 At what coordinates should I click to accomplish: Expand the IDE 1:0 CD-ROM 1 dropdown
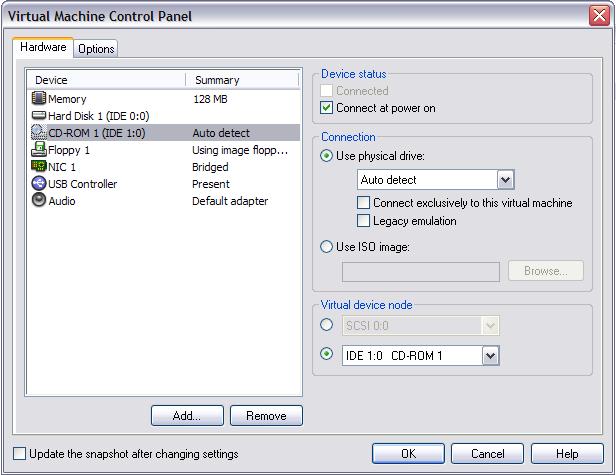490,355
